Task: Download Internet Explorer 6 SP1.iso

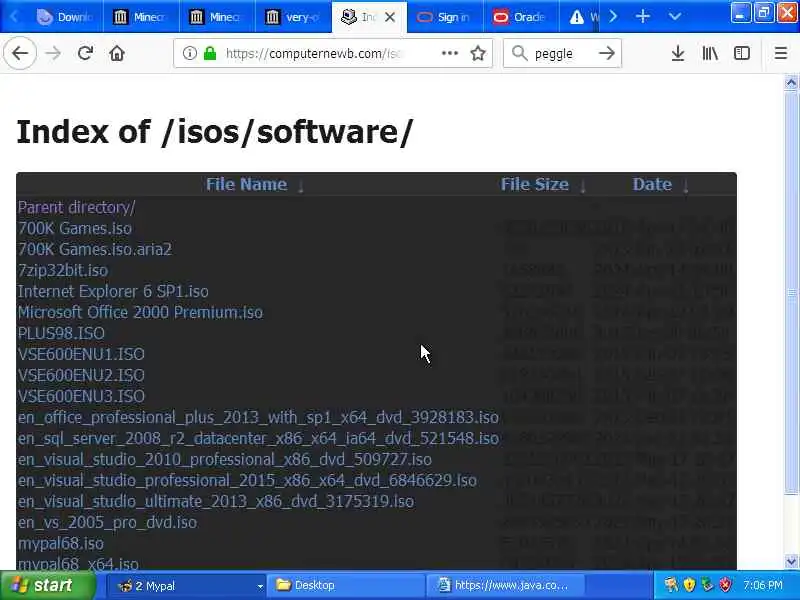Action: click(113, 291)
